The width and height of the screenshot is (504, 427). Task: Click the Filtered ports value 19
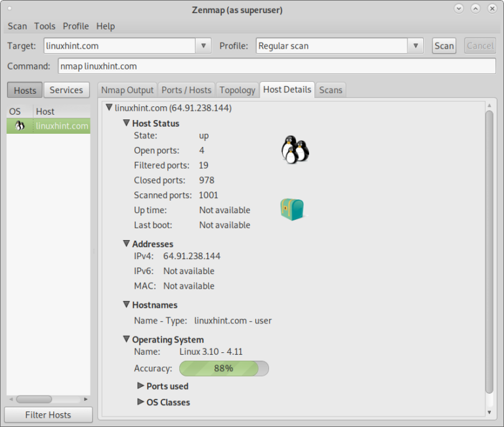point(203,165)
